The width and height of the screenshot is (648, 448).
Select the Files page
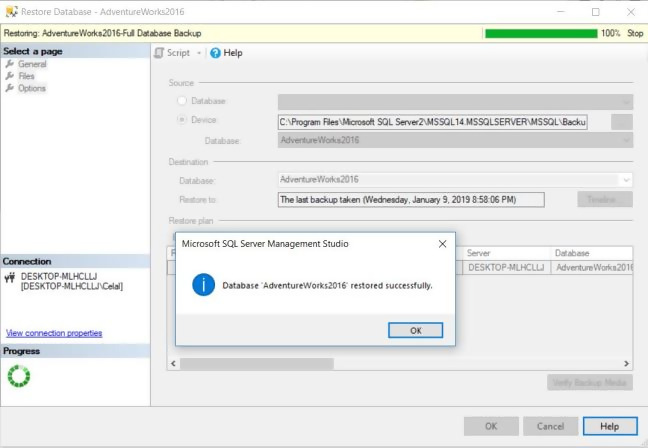pos(26,76)
